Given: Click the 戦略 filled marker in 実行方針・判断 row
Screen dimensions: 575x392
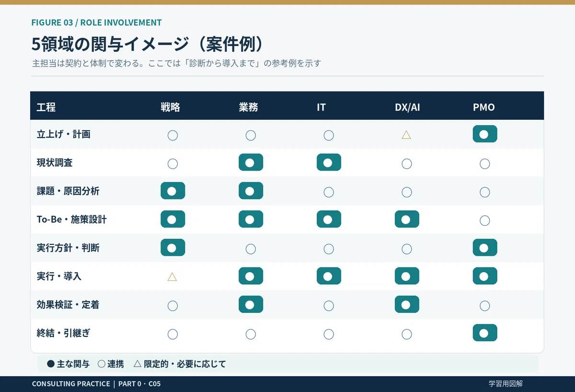Looking at the screenshot, I should tap(172, 248).
